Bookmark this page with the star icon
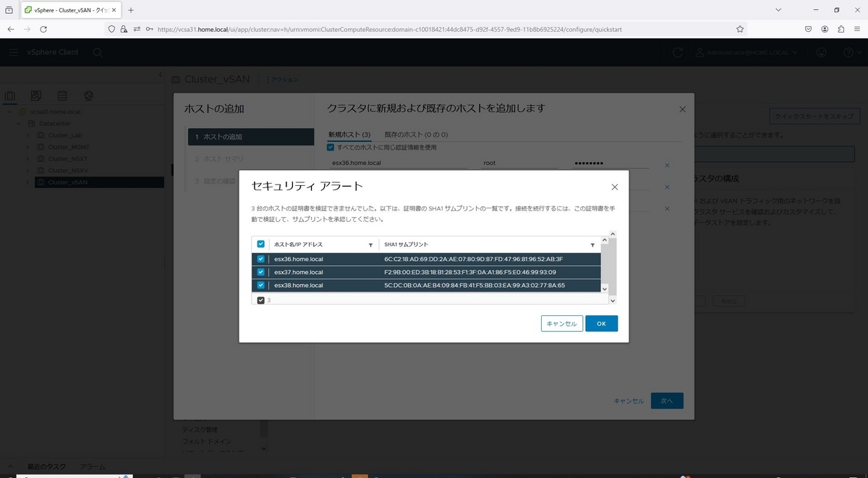 (740, 29)
